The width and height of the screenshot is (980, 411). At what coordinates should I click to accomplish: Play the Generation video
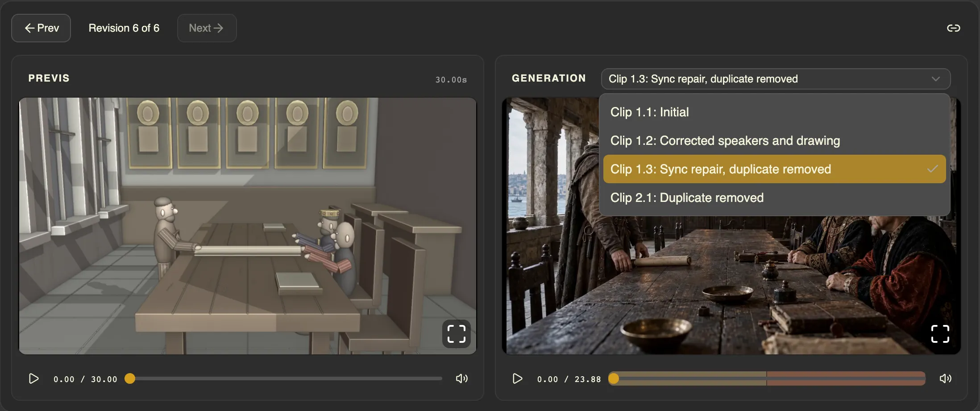517,378
